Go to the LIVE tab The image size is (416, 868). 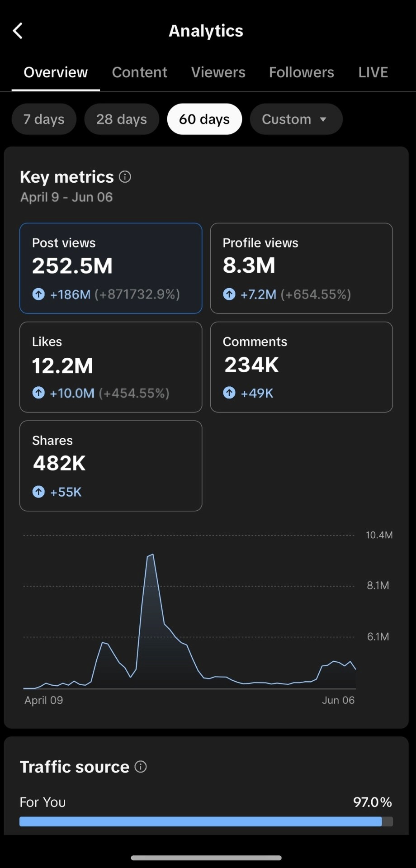click(373, 72)
